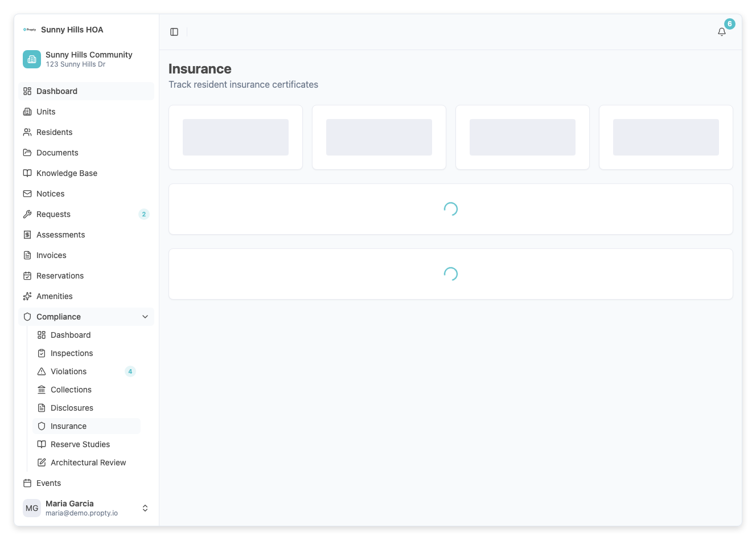Open the Knowledge Base icon
Image resolution: width=756 pixels, height=540 pixels.
point(27,173)
